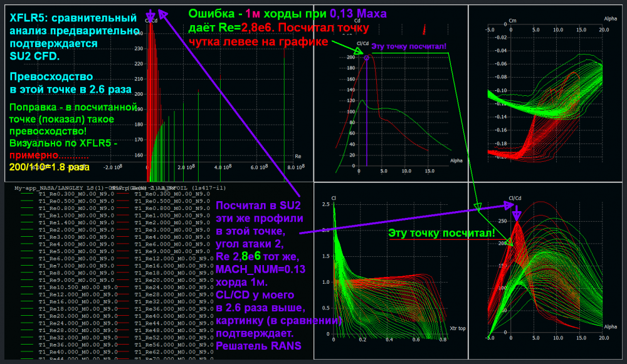Select the Cl/Cd versus Re graph
This screenshot has width=627, height=364.
pyautogui.click(x=159, y=93)
